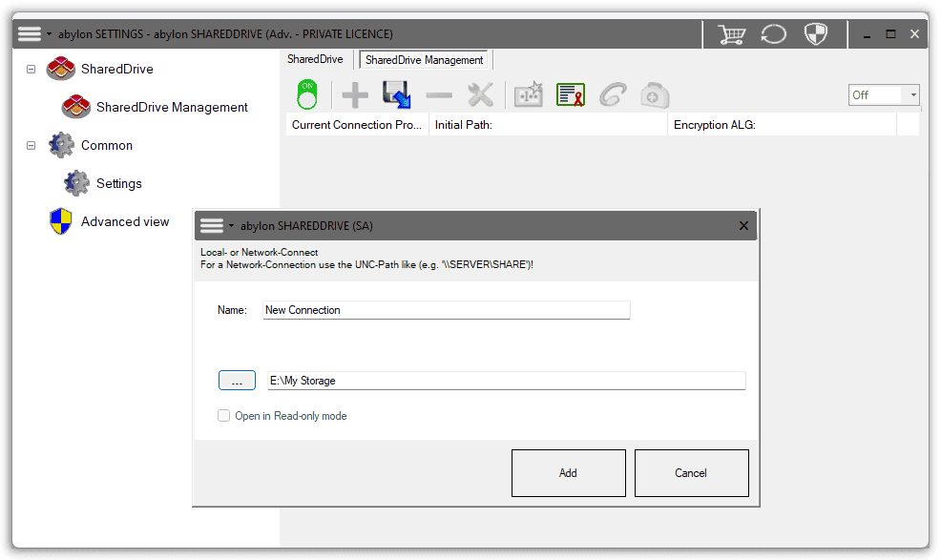Close the abylon SHAREDDRIVE (SA) dialog
The height and width of the screenshot is (560, 941).
click(x=743, y=226)
